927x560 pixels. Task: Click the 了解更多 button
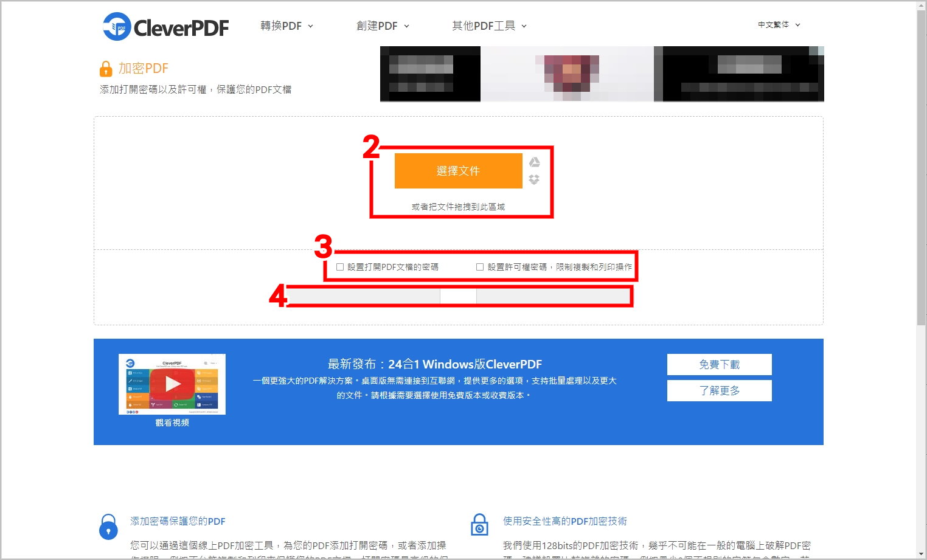click(x=719, y=390)
